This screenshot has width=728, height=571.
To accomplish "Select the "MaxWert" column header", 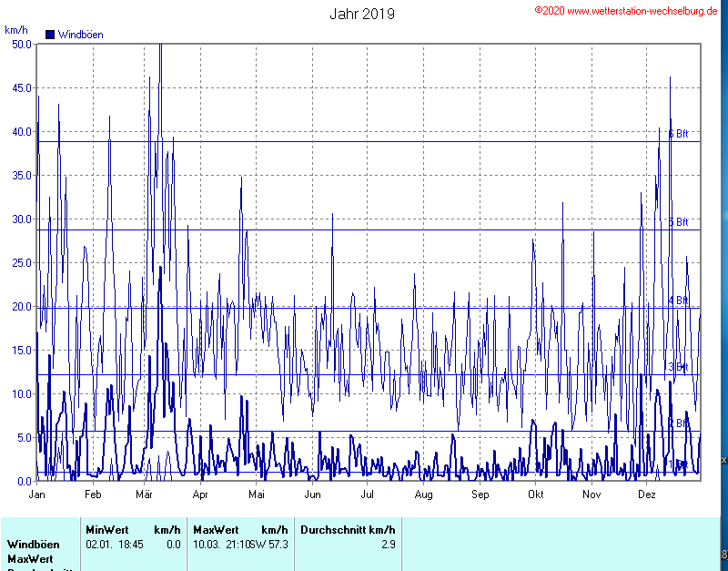I will coord(216,530).
